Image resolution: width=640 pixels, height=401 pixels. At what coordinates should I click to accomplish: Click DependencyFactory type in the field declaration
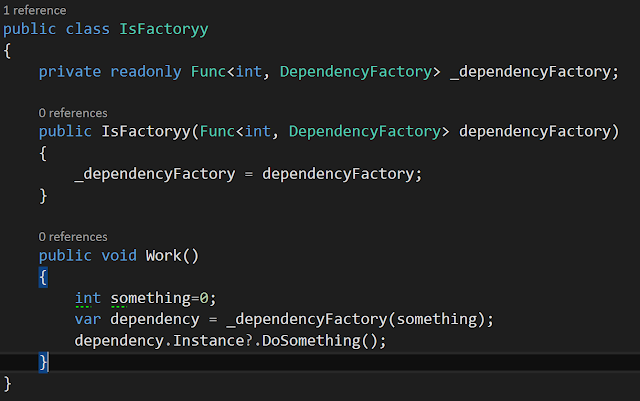coord(356,72)
